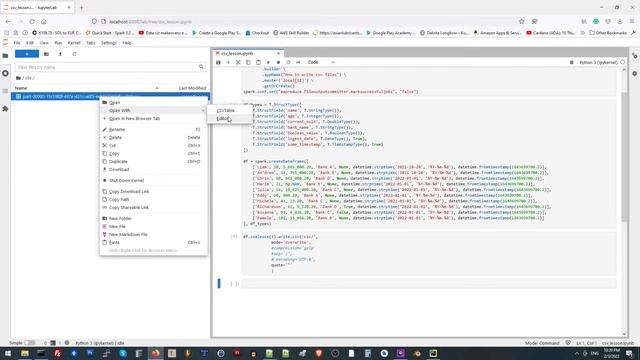Open Windows Start menu
640x360 pixels.
pyautogui.click(x=8, y=353)
